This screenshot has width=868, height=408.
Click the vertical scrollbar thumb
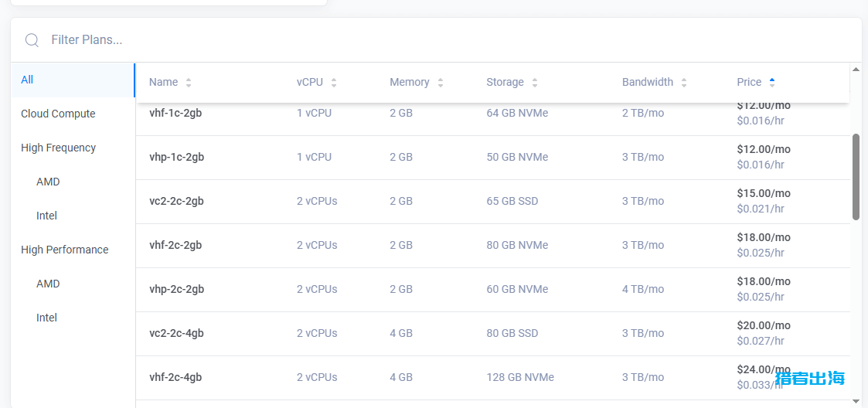coord(856,177)
